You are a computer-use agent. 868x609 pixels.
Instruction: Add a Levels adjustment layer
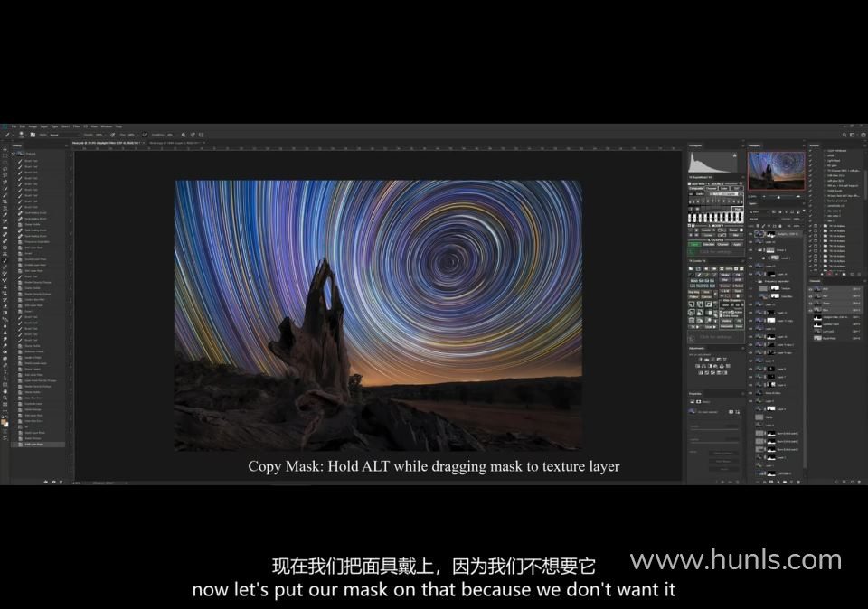tap(707, 359)
